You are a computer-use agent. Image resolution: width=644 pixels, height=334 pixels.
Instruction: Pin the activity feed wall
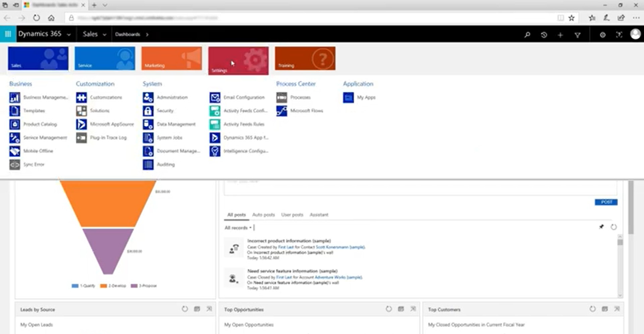[601, 227]
